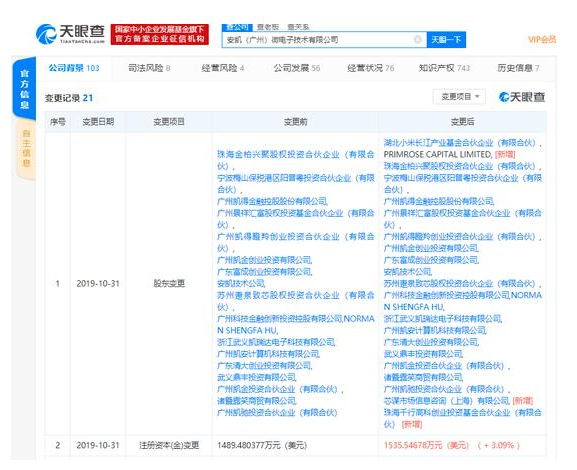577x470 pixels.
Task: Open 珠海金柏兴聚股权投资合伙企业 link in 变更前 column
Action: pyautogui.click(x=295, y=160)
